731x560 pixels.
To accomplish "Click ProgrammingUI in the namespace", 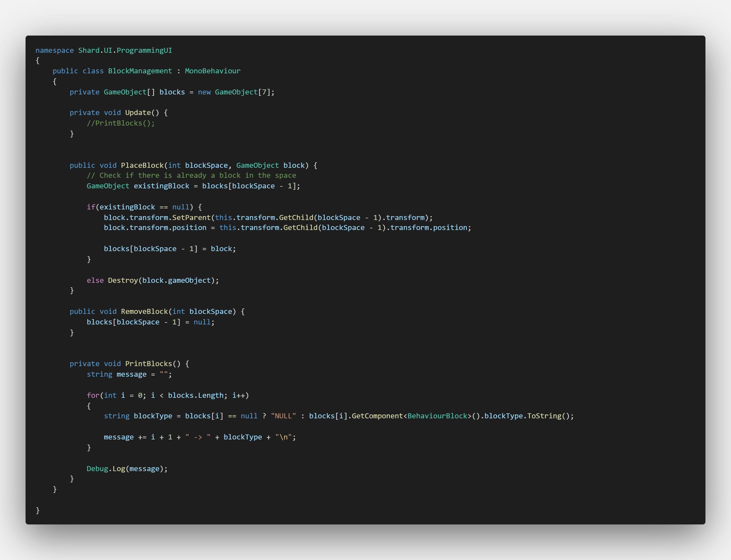I will click(x=144, y=50).
